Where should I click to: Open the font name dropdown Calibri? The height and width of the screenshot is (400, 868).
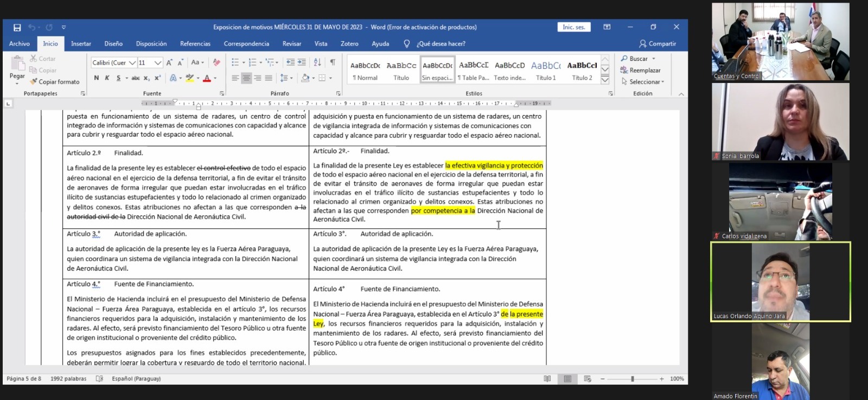(x=132, y=63)
